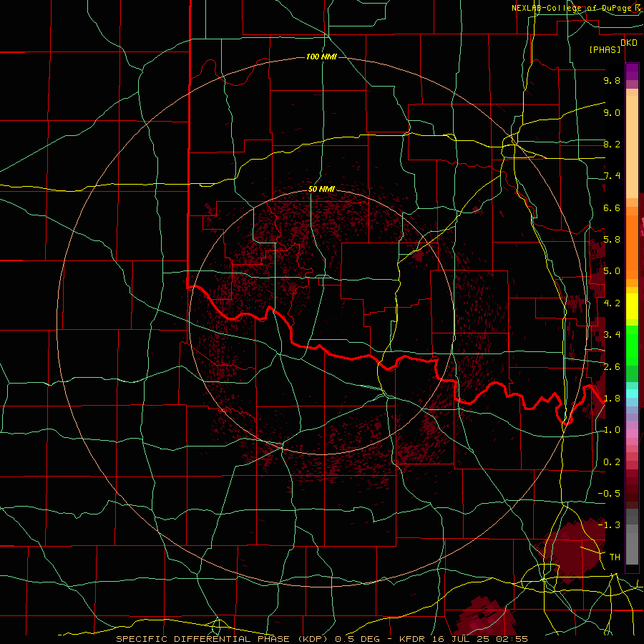Click the 5.0 value on the color scale
This screenshot has height=644, width=644.
click(x=612, y=271)
